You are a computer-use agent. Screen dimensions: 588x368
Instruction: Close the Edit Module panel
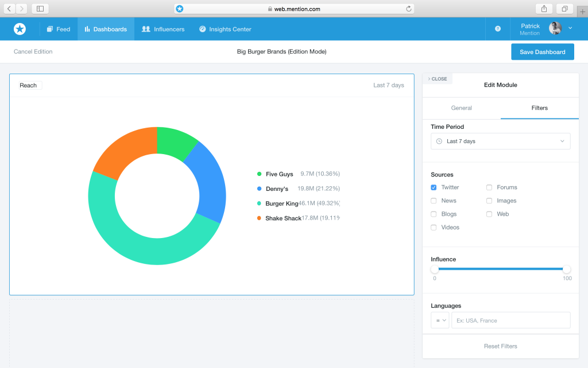click(x=437, y=79)
